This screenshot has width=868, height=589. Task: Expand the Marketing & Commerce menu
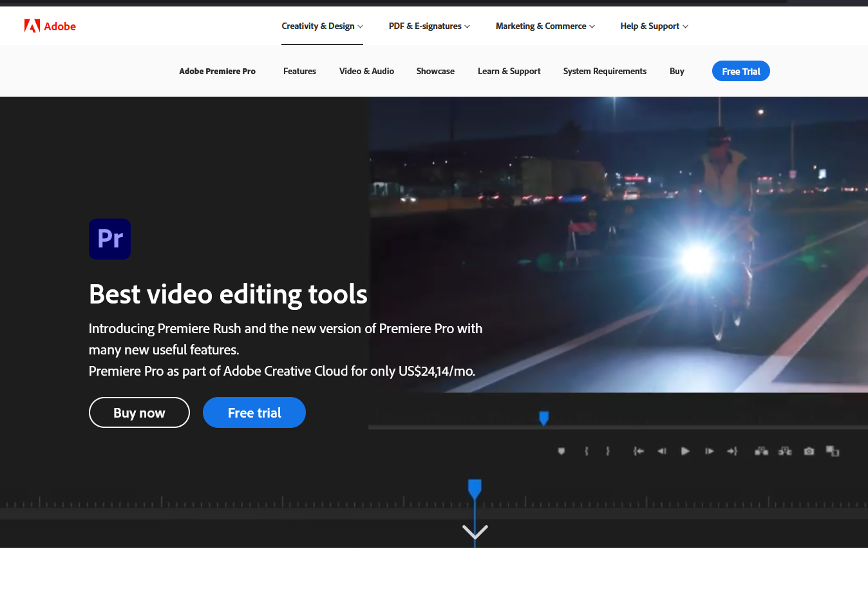pos(545,26)
